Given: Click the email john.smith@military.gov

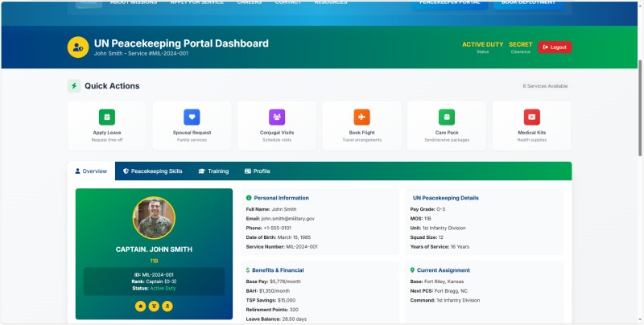Looking at the screenshot, I should 288,219.
